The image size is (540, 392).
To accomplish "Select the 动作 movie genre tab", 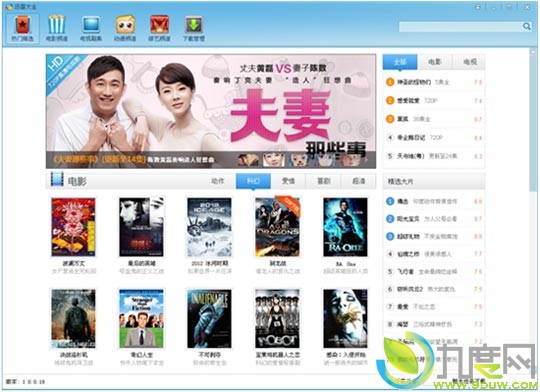I will click(x=218, y=181).
